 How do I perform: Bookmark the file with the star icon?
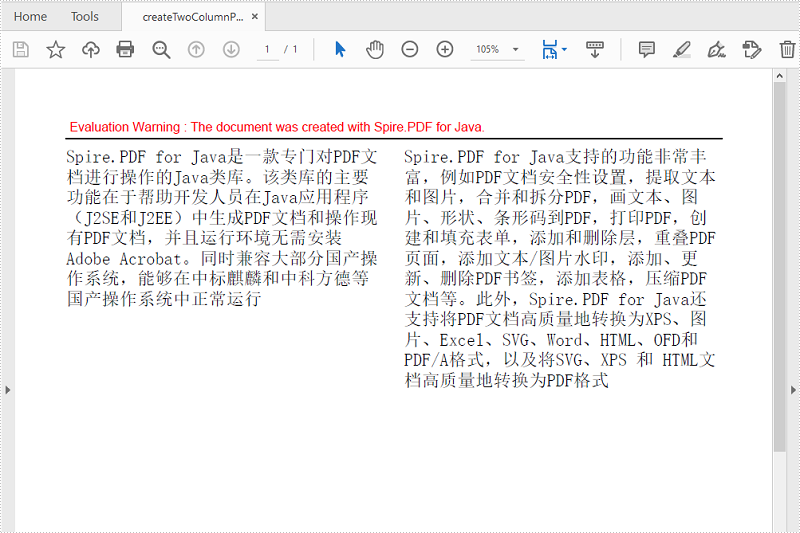[x=56, y=49]
